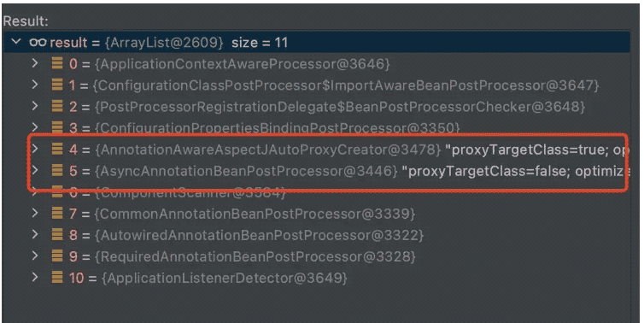Screen dimensions: 644x323
Task: Click the field icon of element 5
Action: tap(57, 170)
